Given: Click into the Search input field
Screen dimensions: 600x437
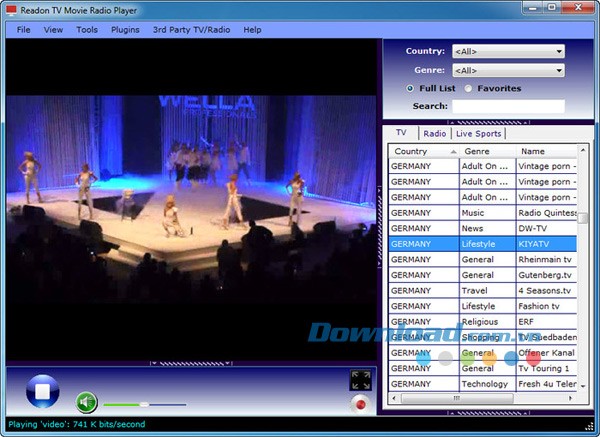Looking at the screenshot, I should point(508,106).
